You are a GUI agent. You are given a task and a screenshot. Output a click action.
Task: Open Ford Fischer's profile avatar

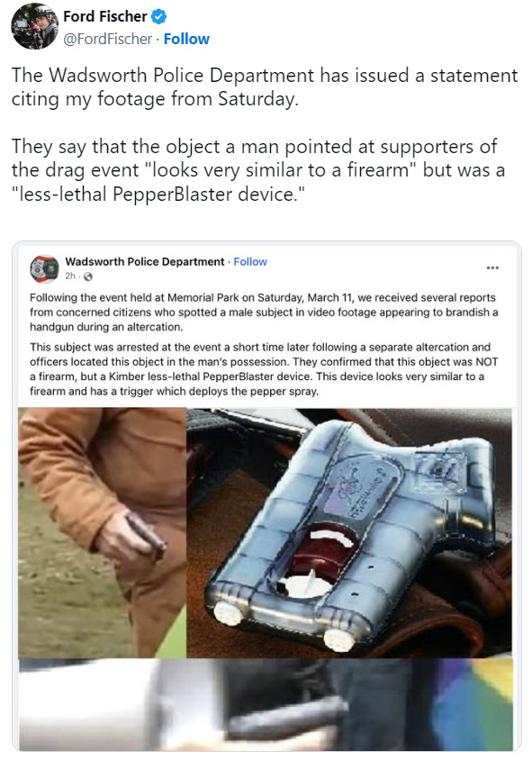tap(34, 26)
